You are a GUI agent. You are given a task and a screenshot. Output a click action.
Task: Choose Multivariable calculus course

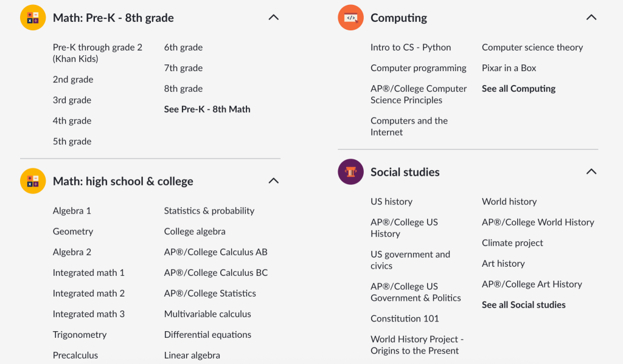(x=207, y=314)
